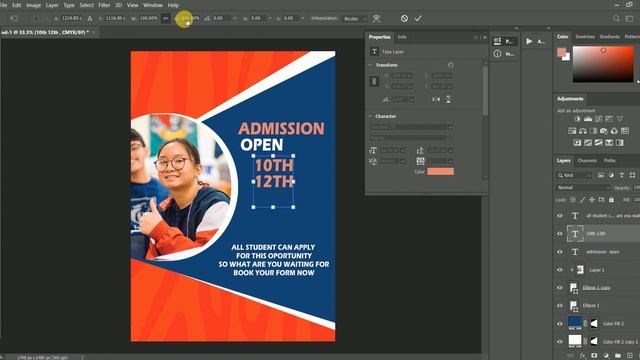Select the Color Fill 2 layer thumbnail
This screenshot has height=360, width=640.
(x=575, y=322)
